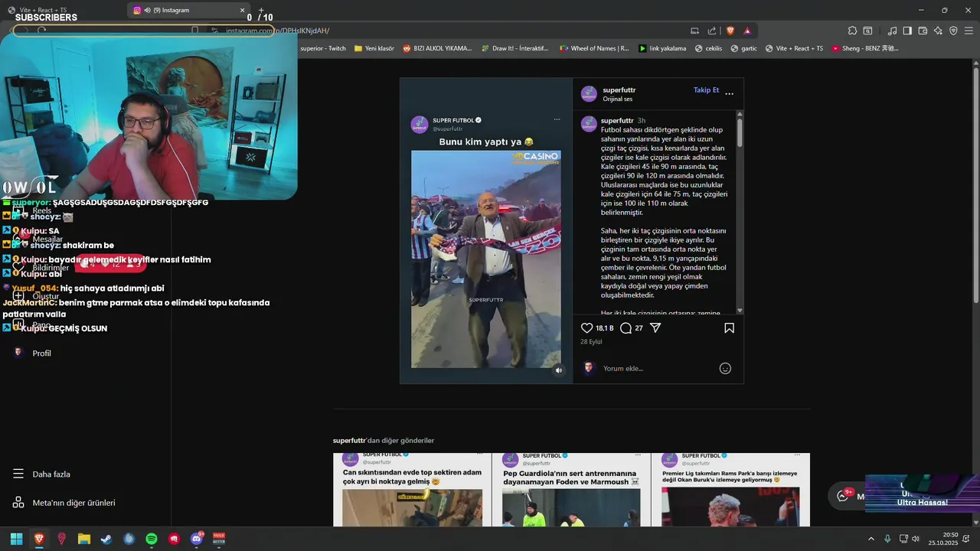Click superfuttr avatar in post header
This screenshot has height=551, width=980.
click(x=589, y=93)
